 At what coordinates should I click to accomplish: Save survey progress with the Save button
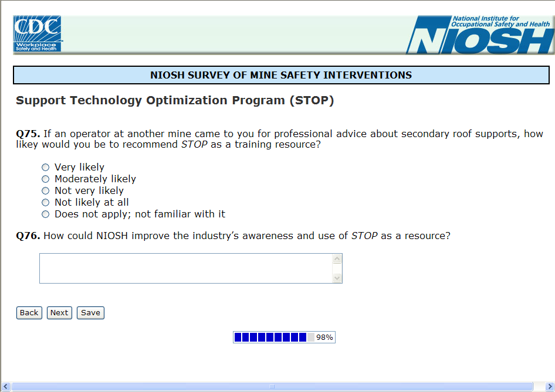tap(90, 313)
